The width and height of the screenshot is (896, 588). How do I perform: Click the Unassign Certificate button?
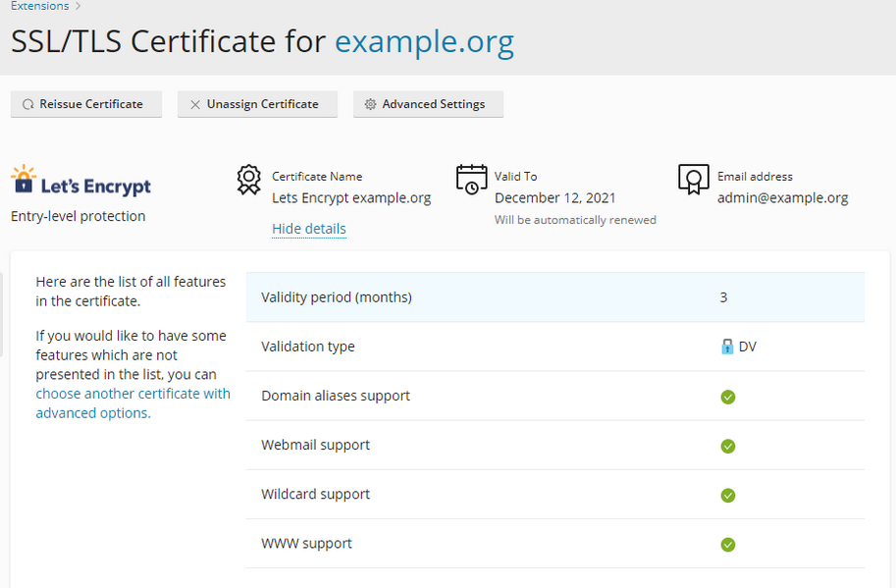257,104
